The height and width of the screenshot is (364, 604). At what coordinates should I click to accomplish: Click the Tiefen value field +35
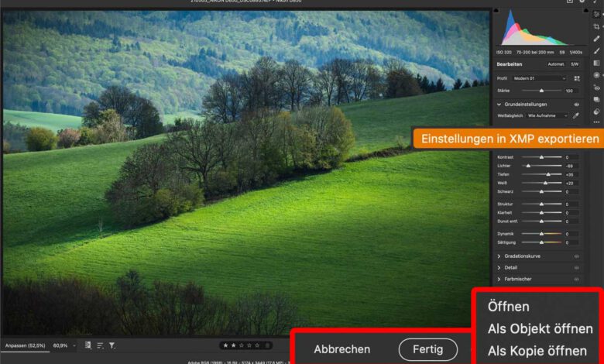pos(570,175)
